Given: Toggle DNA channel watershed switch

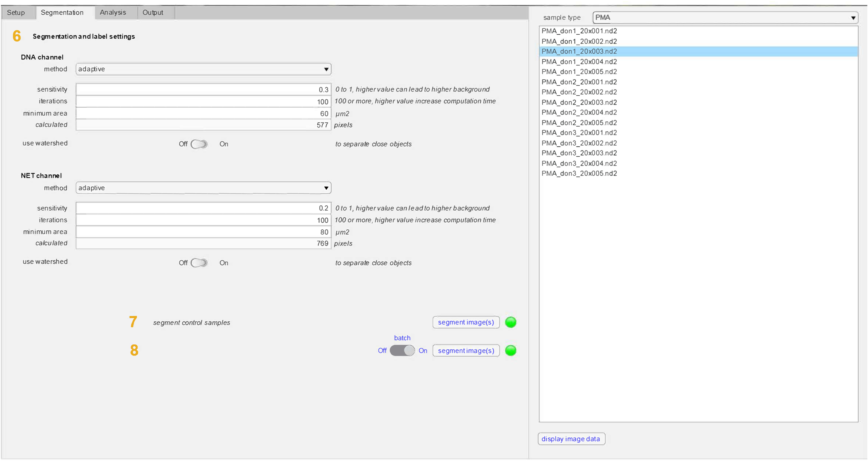Looking at the screenshot, I should [199, 144].
